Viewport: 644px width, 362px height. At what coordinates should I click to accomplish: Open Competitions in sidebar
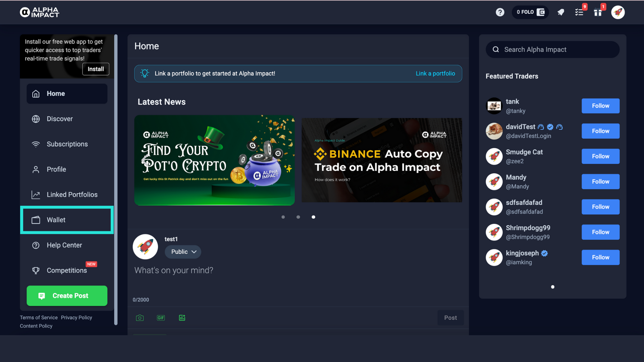[x=67, y=270]
